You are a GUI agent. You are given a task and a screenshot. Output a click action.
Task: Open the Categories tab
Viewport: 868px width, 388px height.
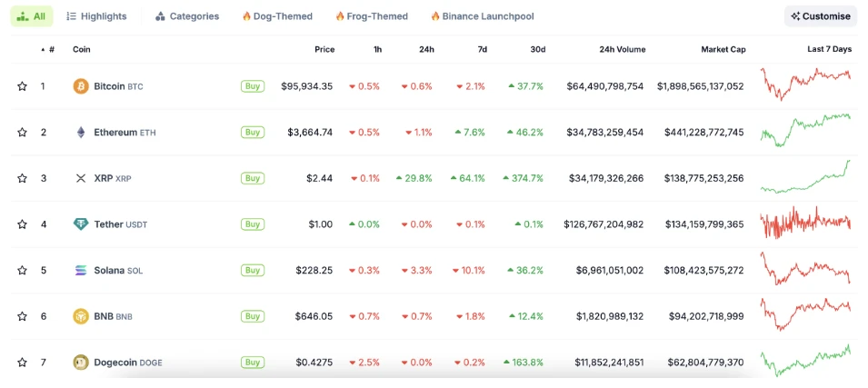(x=187, y=16)
